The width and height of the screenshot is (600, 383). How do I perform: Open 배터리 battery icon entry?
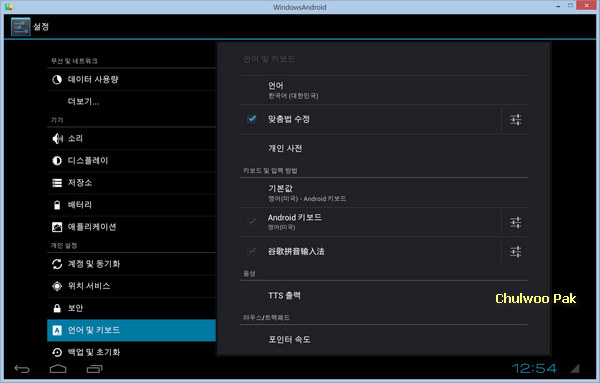coord(57,205)
